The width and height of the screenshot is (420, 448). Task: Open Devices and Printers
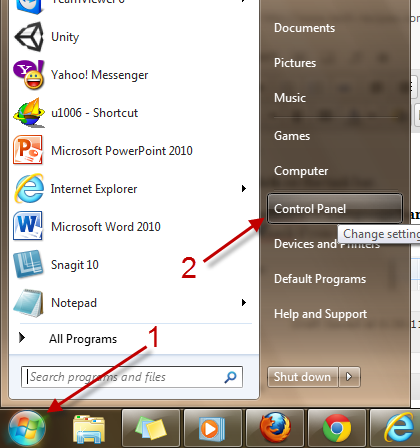327,244
